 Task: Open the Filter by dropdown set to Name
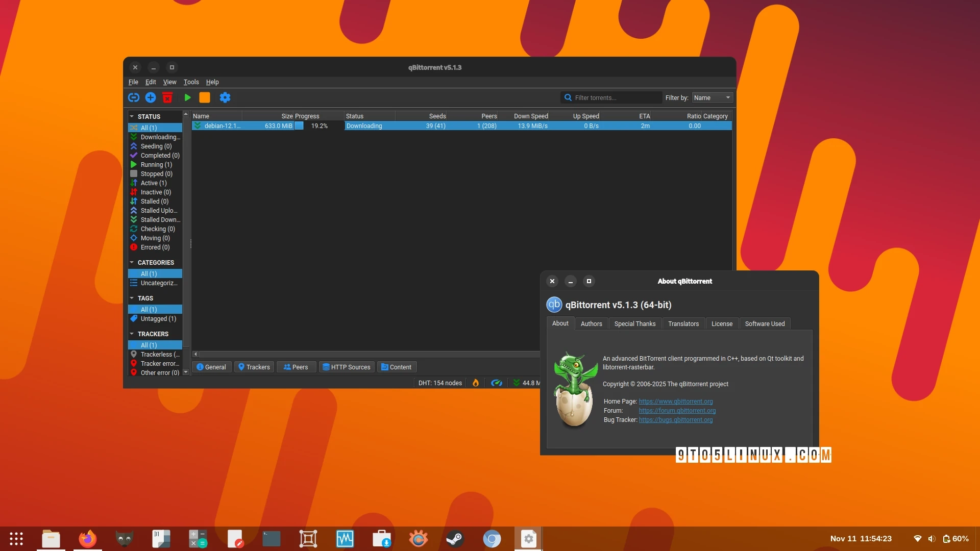pyautogui.click(x=711, y=97)
